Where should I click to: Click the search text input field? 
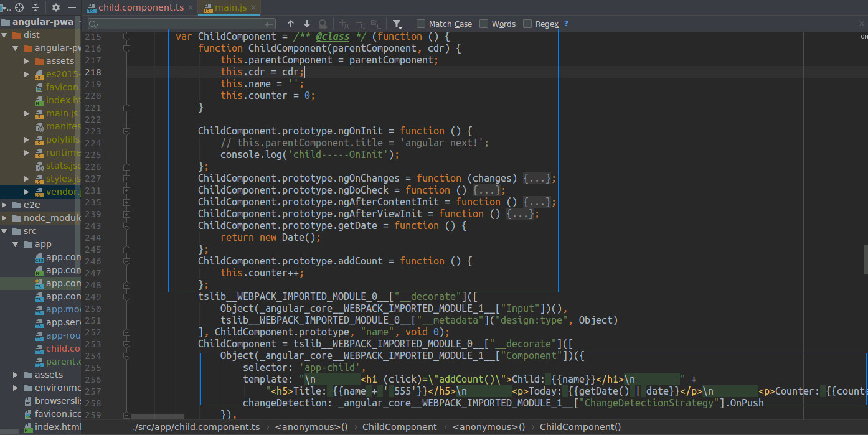click(x=181, y=24)
